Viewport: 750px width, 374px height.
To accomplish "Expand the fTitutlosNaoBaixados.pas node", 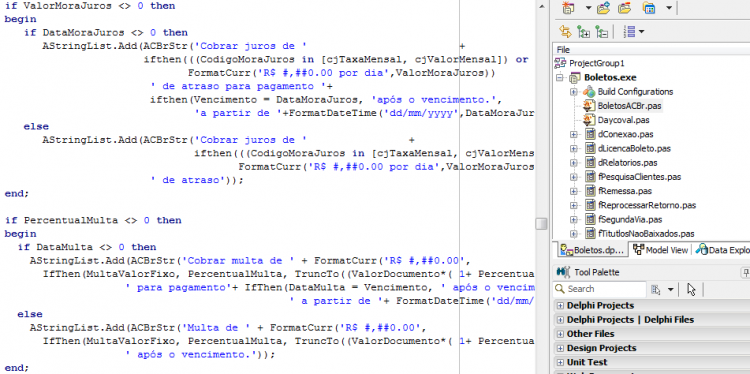I will point(574,234).
